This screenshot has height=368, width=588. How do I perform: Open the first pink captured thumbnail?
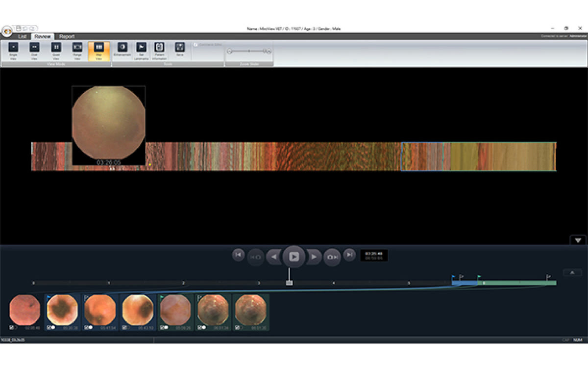(x=25, y=310)
